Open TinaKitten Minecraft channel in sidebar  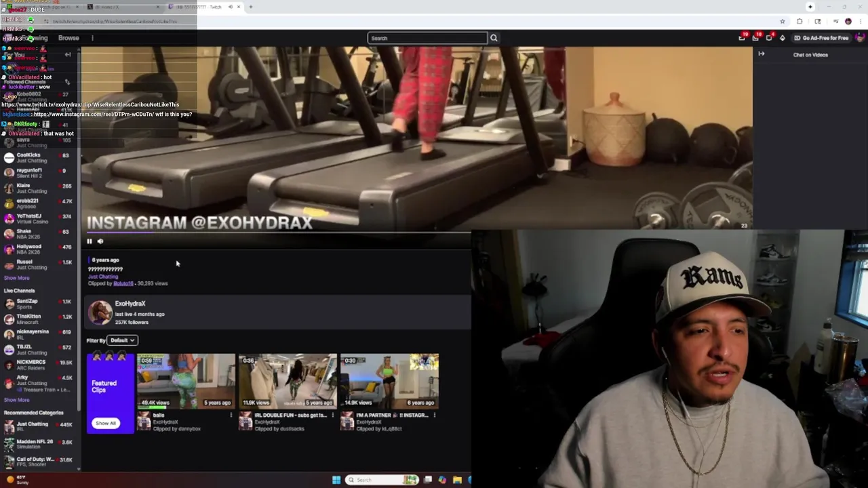tap(39, 319)
